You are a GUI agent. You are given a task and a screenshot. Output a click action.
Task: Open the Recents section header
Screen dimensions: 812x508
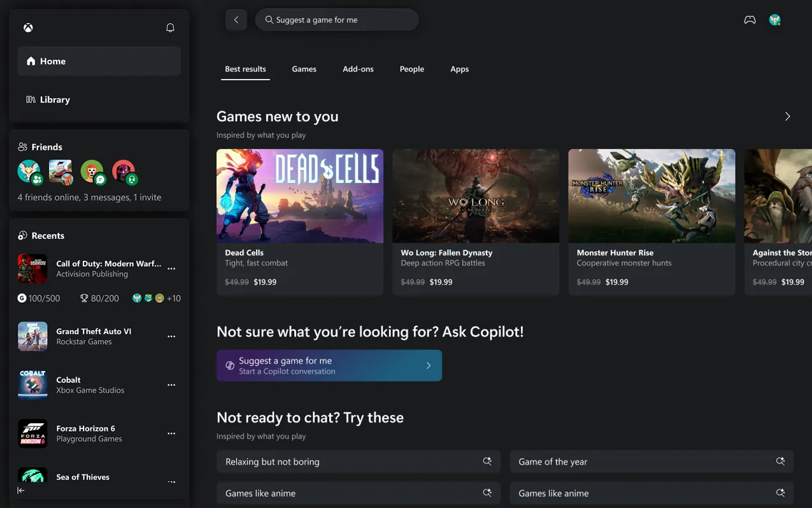point(41,236)
